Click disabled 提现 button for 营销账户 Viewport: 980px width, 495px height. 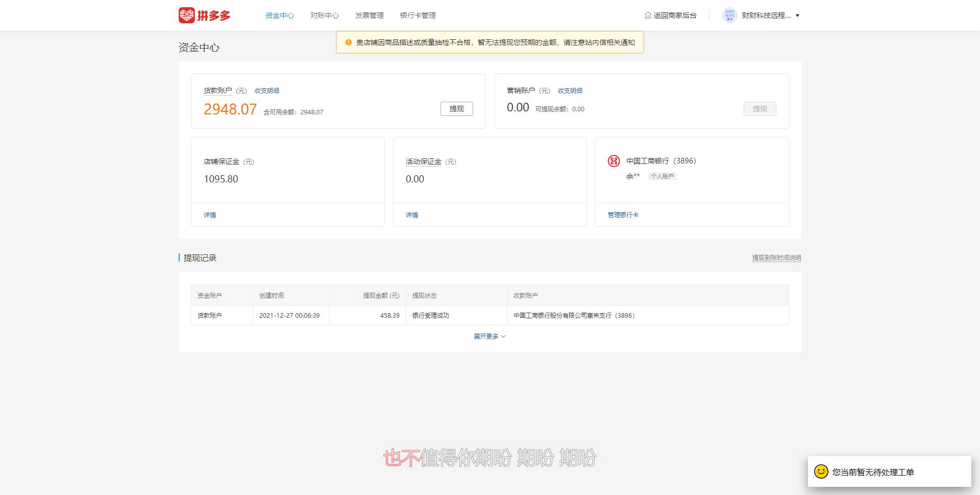pyautogui.click(x=760, y=109)
